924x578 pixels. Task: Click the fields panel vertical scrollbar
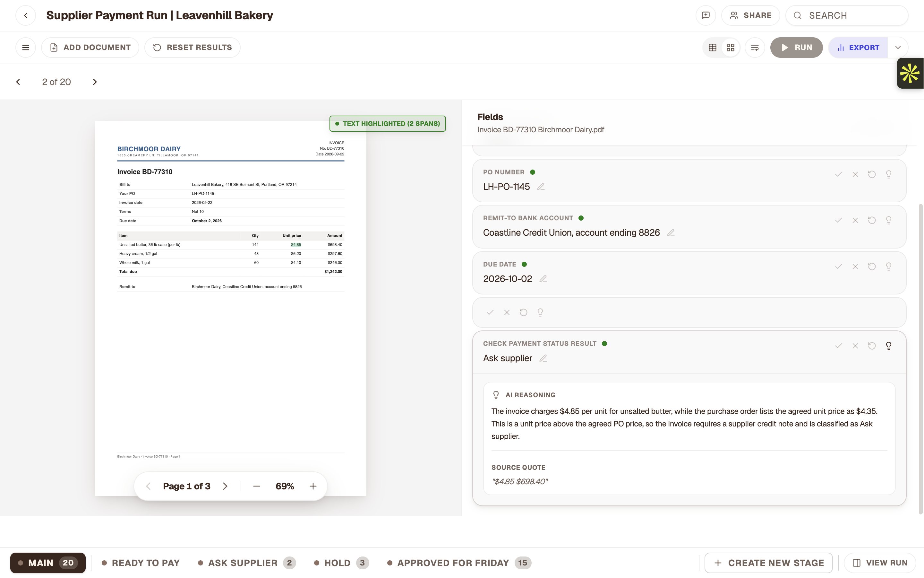tap(920, 359)
